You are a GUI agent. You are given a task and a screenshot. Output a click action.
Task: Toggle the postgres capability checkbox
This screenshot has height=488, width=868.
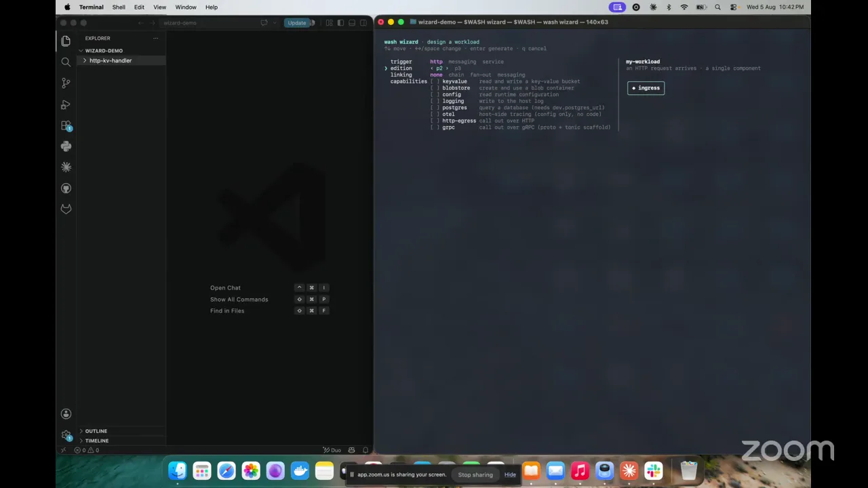pos(435,108)
